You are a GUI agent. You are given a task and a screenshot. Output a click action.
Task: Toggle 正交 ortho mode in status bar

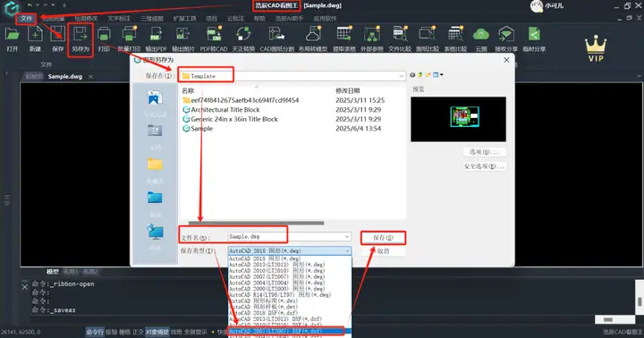click(139, 332)
